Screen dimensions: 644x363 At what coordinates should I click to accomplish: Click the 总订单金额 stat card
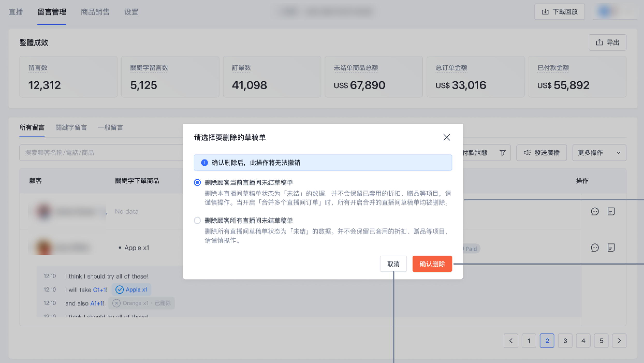click(475, 77)
